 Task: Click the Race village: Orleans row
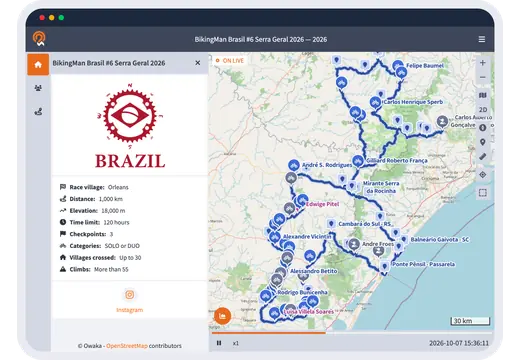tap(94, 187)
